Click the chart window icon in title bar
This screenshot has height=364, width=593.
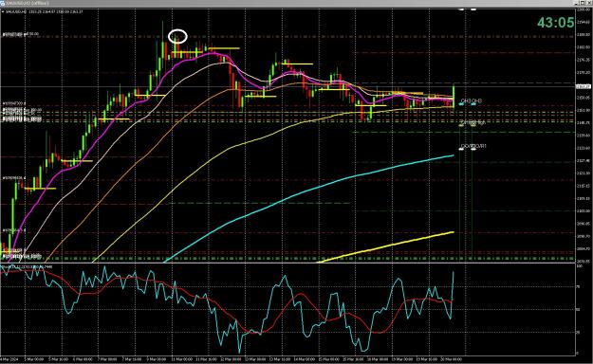tap(2, 3)
